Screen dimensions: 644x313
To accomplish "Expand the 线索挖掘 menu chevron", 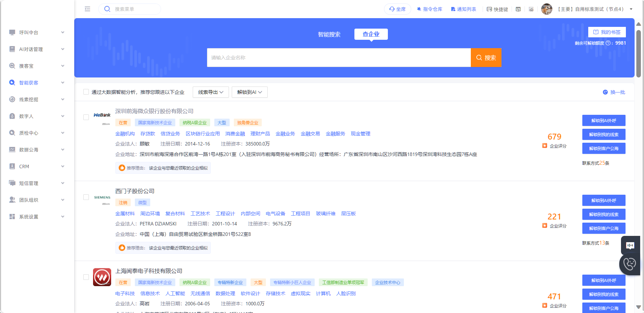I will 63,99.
